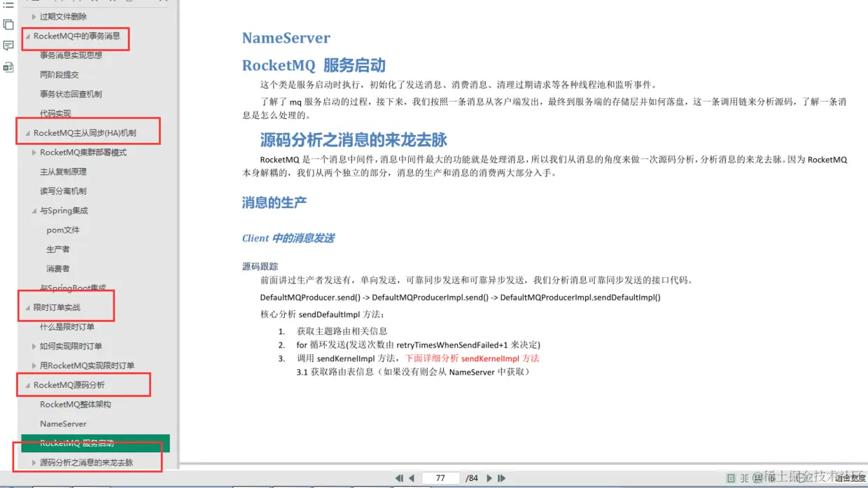Click the NameServer heading in the document
Screen dimensions: 868x488
286,39
